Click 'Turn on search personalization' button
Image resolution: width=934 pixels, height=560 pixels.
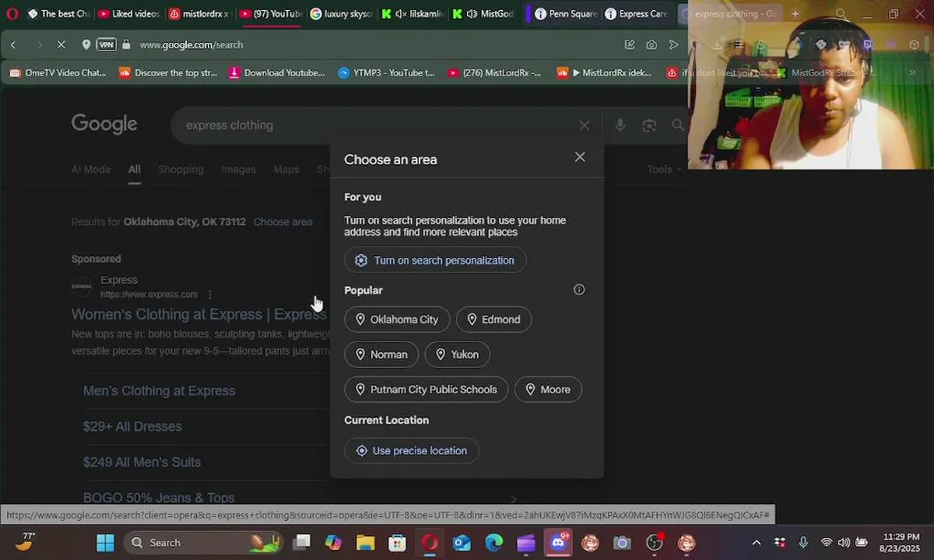[435, 261]
